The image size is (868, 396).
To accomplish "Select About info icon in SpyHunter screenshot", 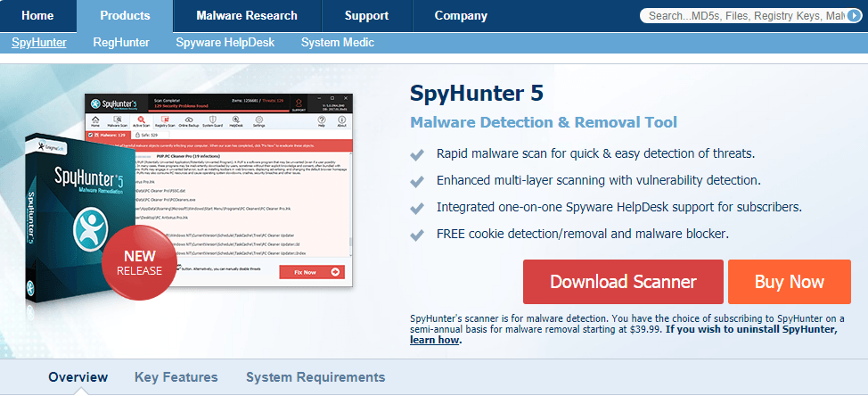I will [x=341, y=120].
